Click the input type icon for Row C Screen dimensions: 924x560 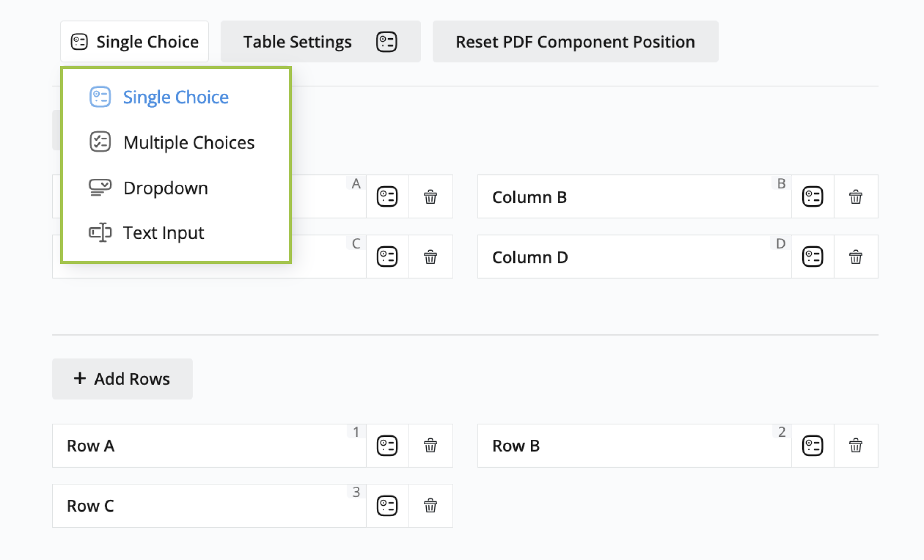click(387, 506)
